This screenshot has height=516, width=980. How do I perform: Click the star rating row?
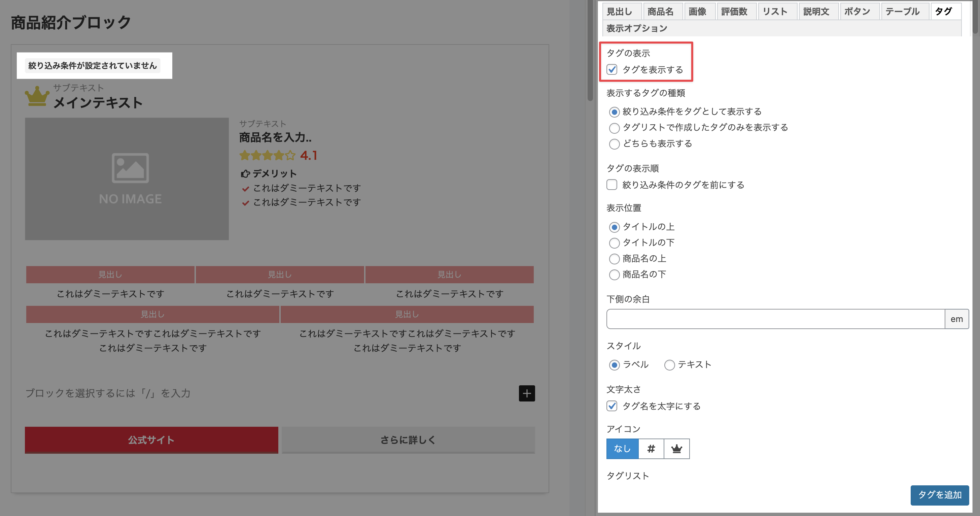(x=268, y=155)
